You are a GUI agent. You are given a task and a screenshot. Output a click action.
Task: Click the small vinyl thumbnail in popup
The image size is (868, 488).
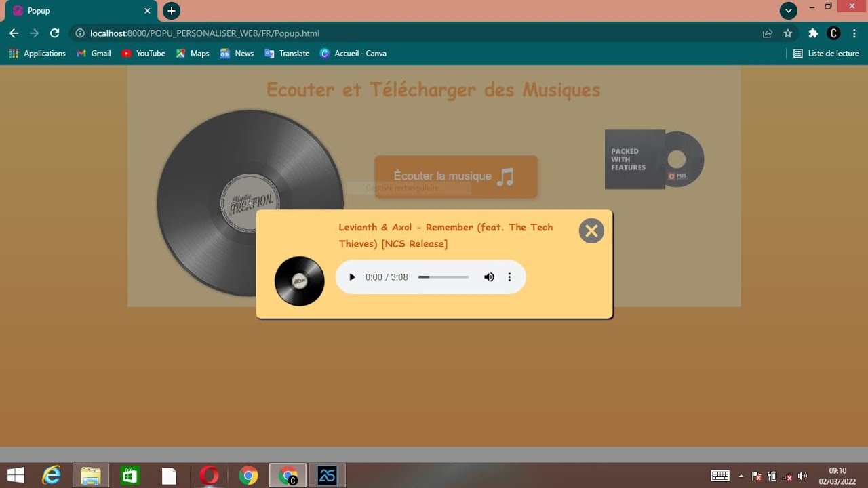pyautogui.click(x=300, y=281)
